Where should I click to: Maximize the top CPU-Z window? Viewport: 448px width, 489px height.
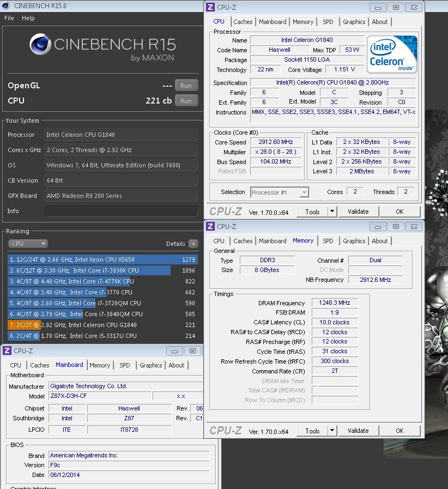[396, 8]
